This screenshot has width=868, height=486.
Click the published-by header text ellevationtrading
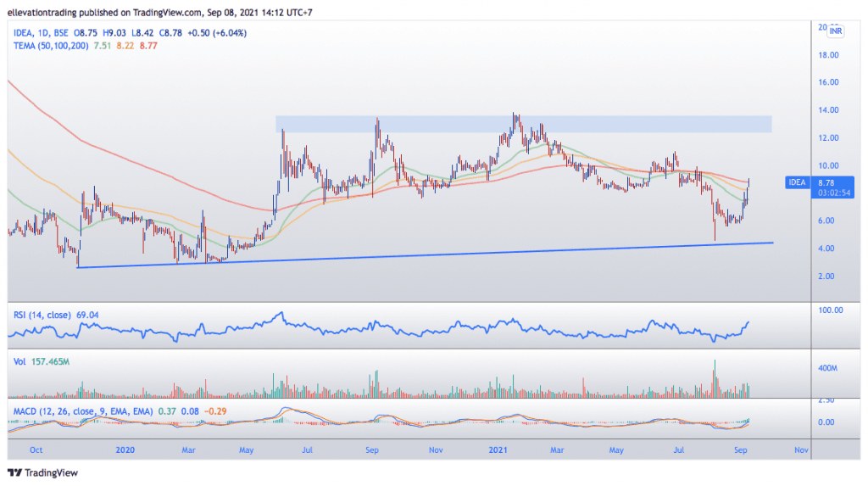coord(44,12)
